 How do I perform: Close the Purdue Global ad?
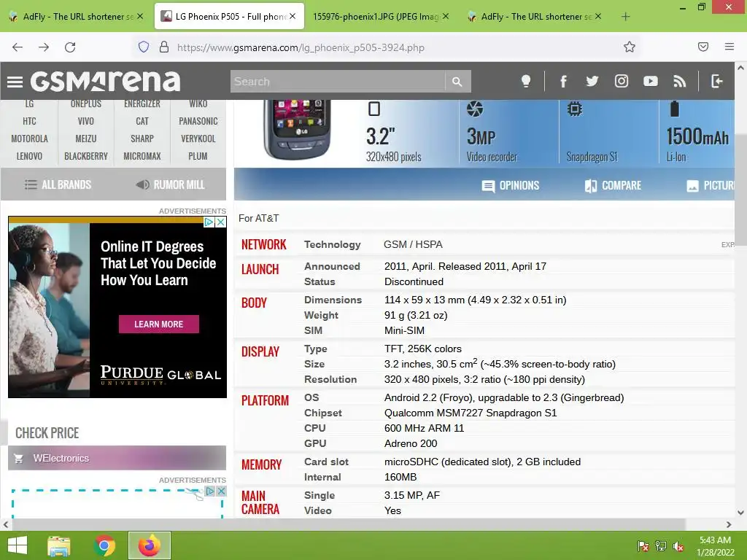220,222
